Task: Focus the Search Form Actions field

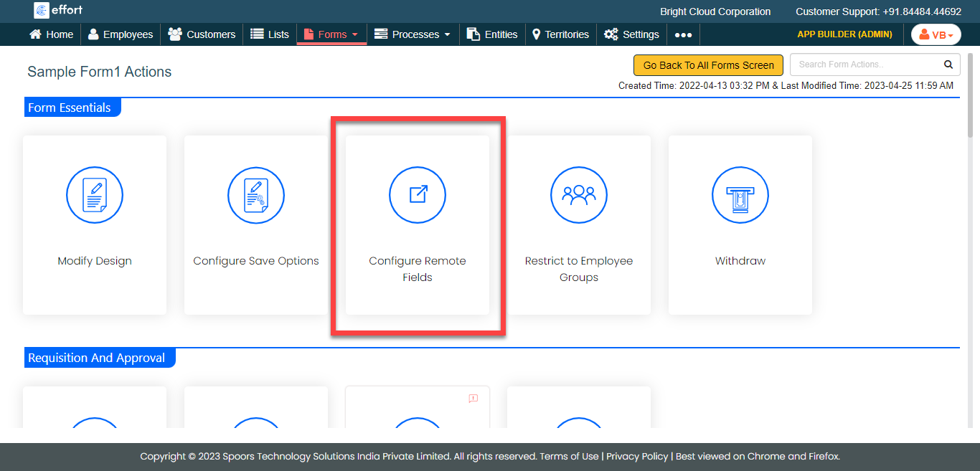Action: [864, 65]
